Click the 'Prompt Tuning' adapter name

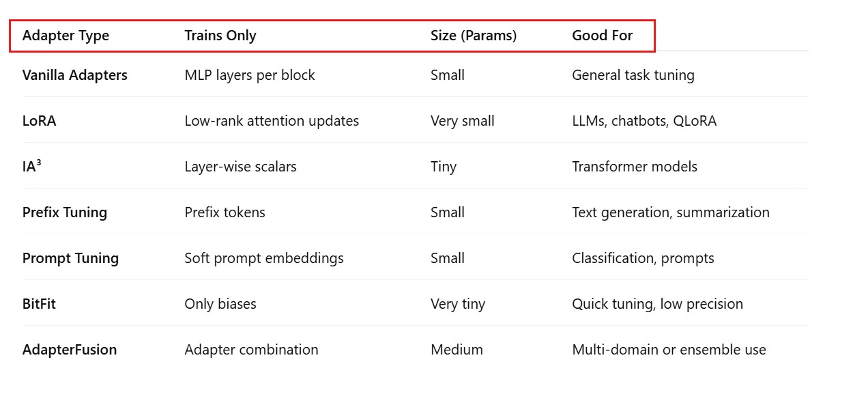pyautogui.click(x=70, y=258)
